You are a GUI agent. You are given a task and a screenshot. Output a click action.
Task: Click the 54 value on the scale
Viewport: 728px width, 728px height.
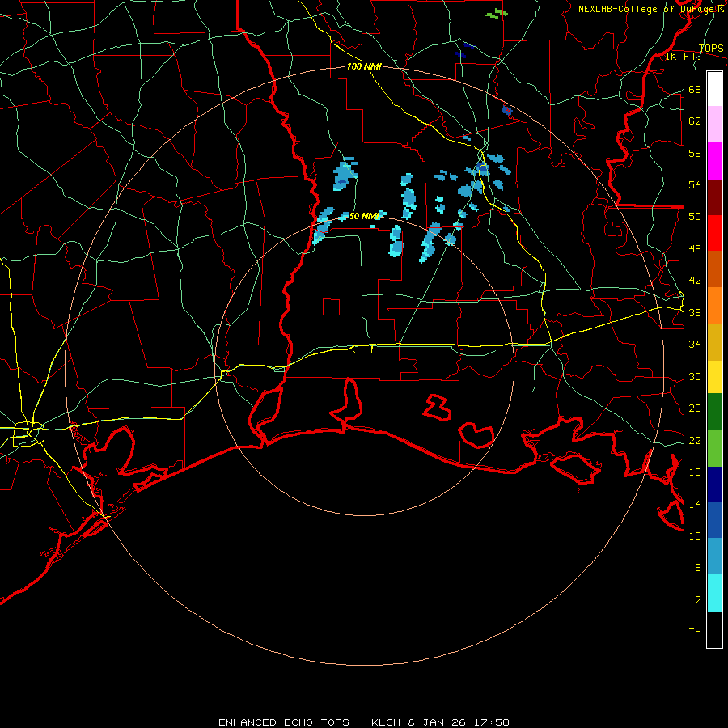point(695,184)
